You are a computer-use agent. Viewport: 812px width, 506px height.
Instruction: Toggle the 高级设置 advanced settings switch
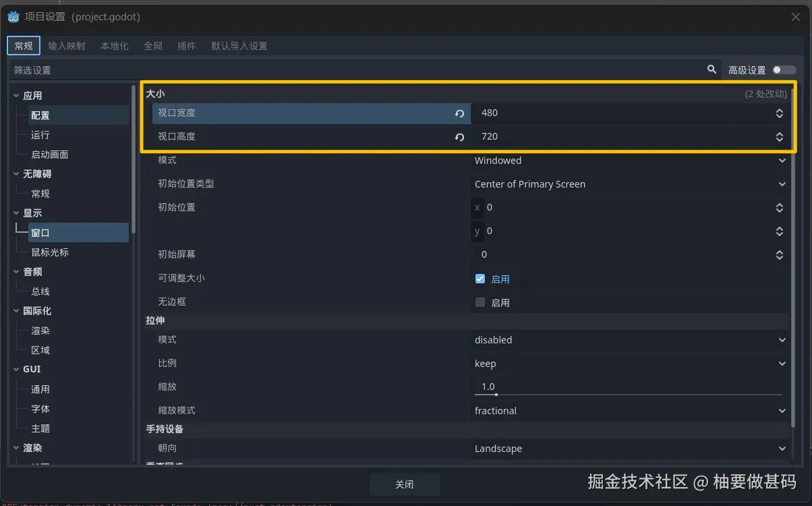(x=784, y=69)
